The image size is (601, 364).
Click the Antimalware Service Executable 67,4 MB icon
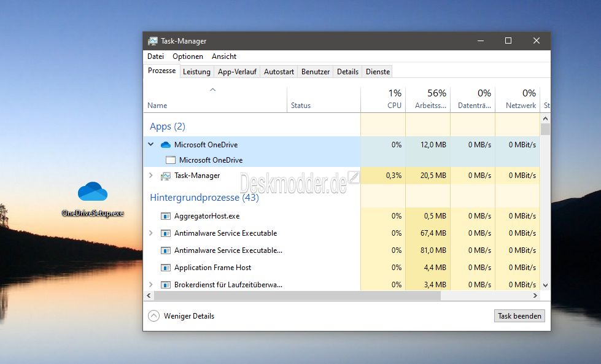(x=166, y=233)
